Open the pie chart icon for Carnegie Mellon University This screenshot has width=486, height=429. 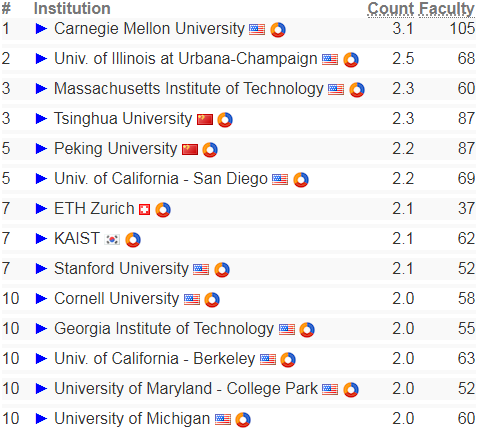point(278,30)
